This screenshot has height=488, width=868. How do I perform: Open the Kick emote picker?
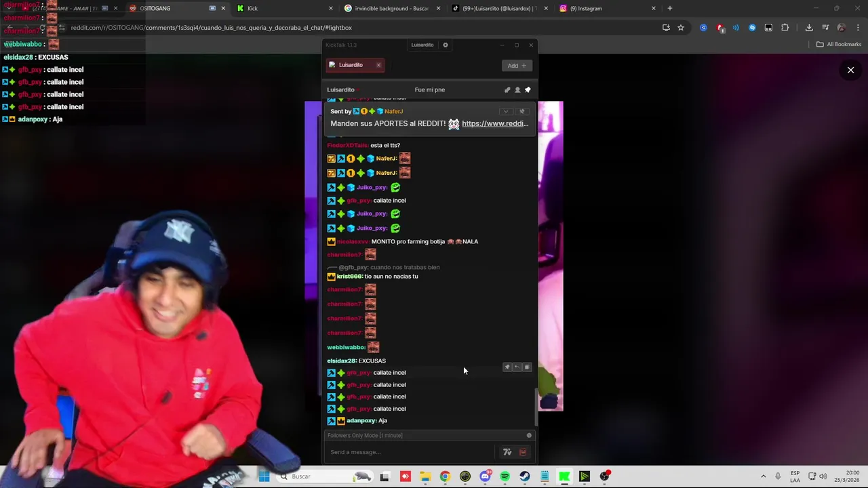(523, 452)
